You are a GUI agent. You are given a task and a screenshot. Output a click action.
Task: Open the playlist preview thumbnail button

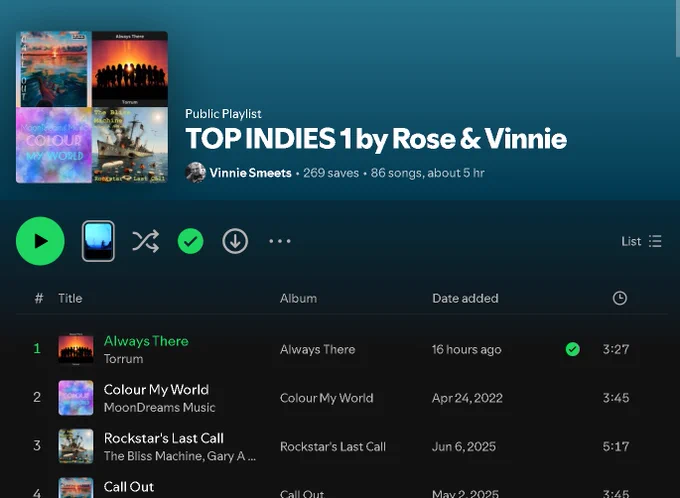pos(98,241)
